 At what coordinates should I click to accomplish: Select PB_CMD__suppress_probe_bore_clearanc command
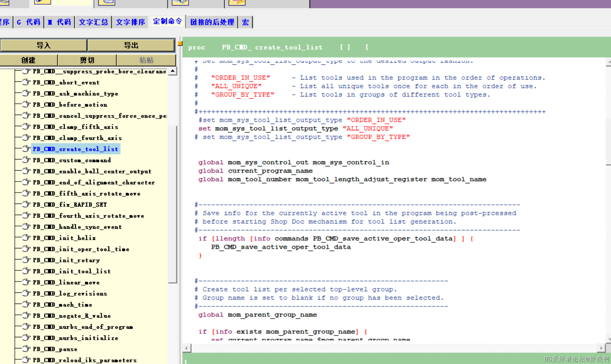100,72
